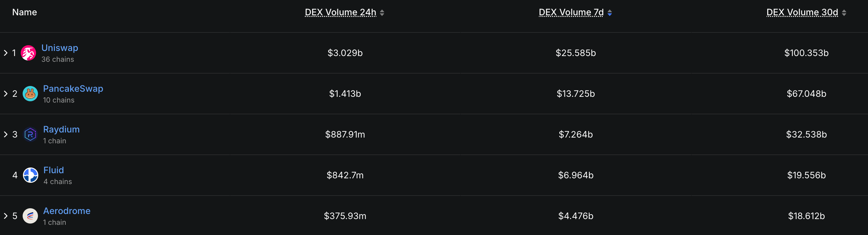The image size is (868, 235).
Task: Click the Raydium hexagon logo icon
Action: pos(30,134)
